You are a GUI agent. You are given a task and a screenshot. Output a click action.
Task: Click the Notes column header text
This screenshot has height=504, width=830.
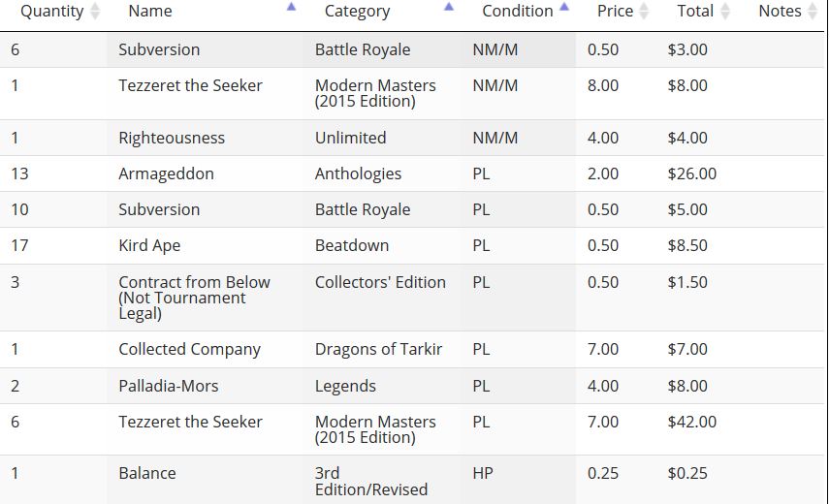(x=780, y=12)
